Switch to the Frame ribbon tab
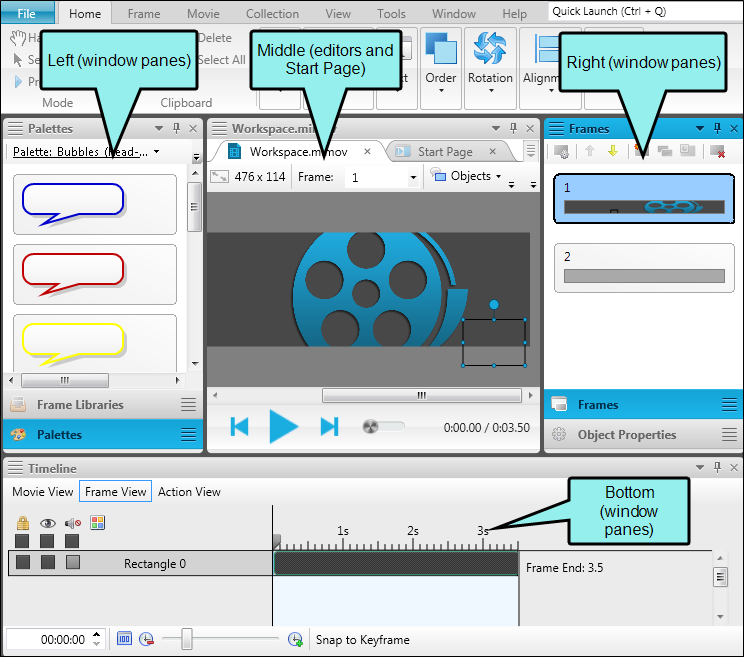Image resolution: width=744 pixels, height=657 pixels. coord(144,14)
